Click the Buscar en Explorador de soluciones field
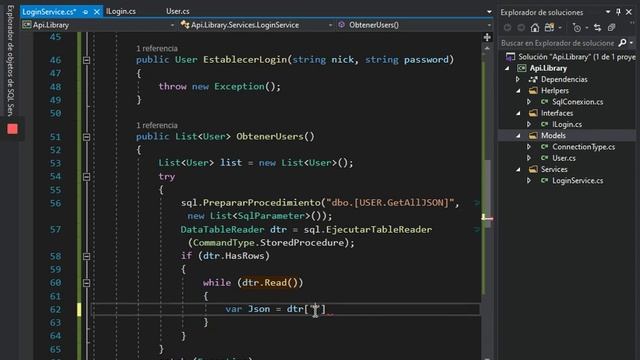The height and width of the screenshot is (360, 640). pos(558,43)
